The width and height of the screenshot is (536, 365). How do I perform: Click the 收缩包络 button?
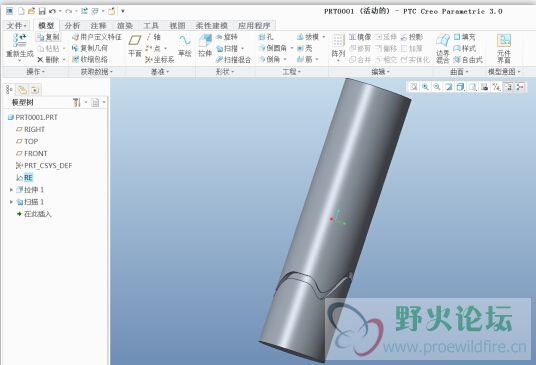(90, 60)
